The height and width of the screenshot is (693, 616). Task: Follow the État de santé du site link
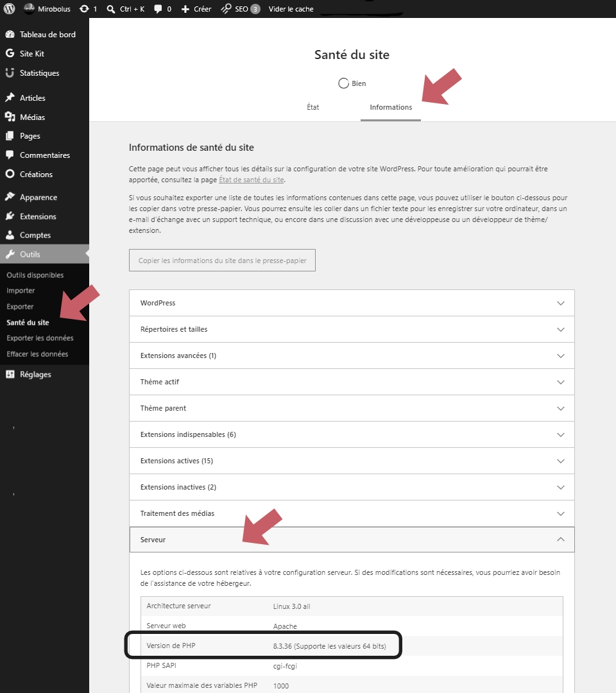252,180
